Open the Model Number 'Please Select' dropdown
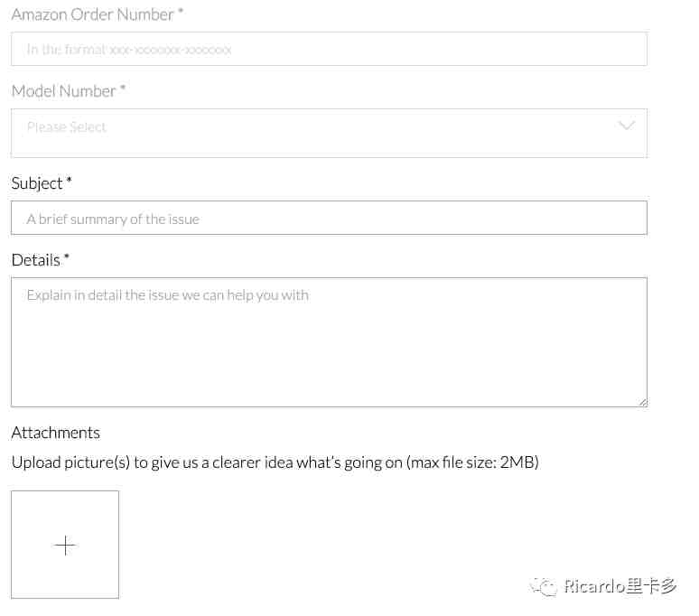This screenshot has height=616, width=699. pos(329,133)
